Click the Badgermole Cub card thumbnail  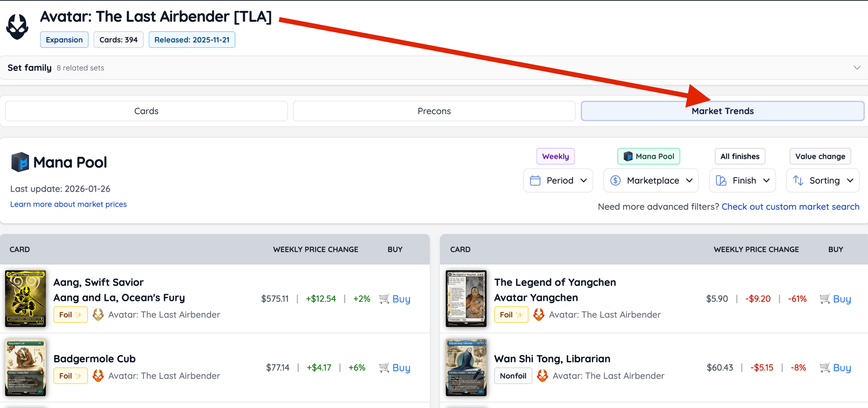click(25, 367)
